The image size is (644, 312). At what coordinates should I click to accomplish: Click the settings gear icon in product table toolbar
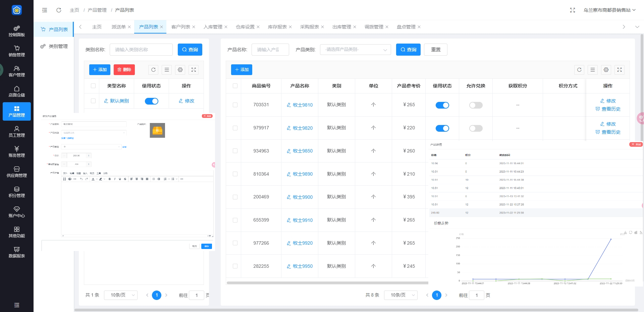pos(606,70)
